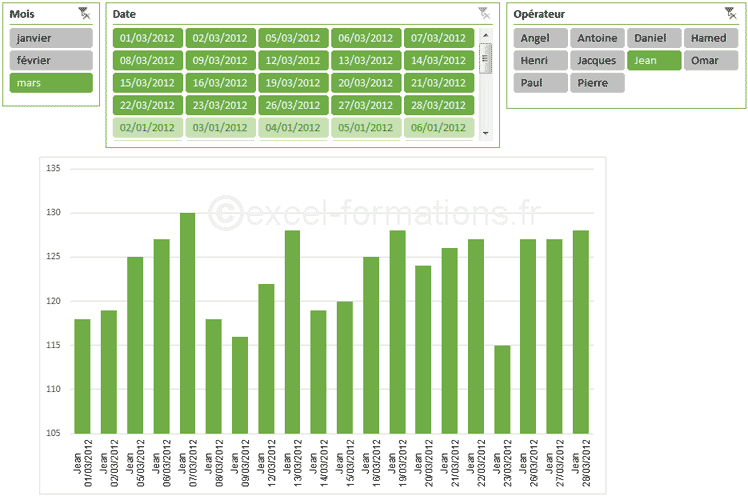Toggle the selected Jean operator item
The width and height of the screenshot is (748, 496).
[x=654, y=61]
